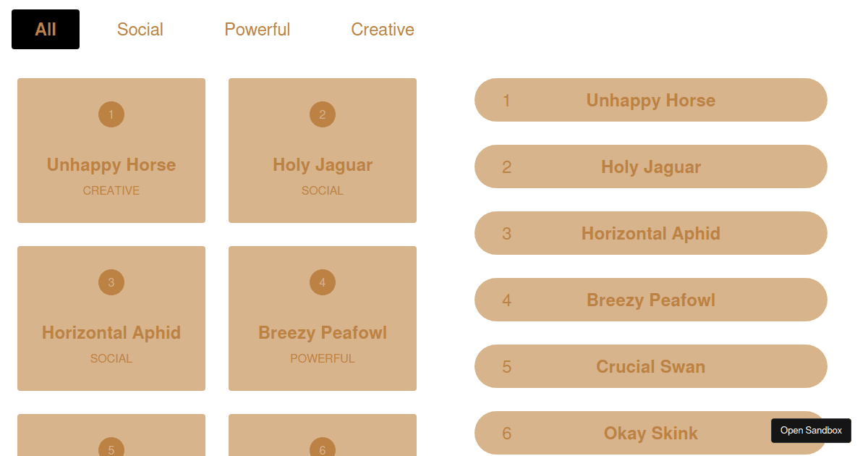Select the Holy Jaguar card title
Viewport: 868px width, 456px height.
point(323,165)
